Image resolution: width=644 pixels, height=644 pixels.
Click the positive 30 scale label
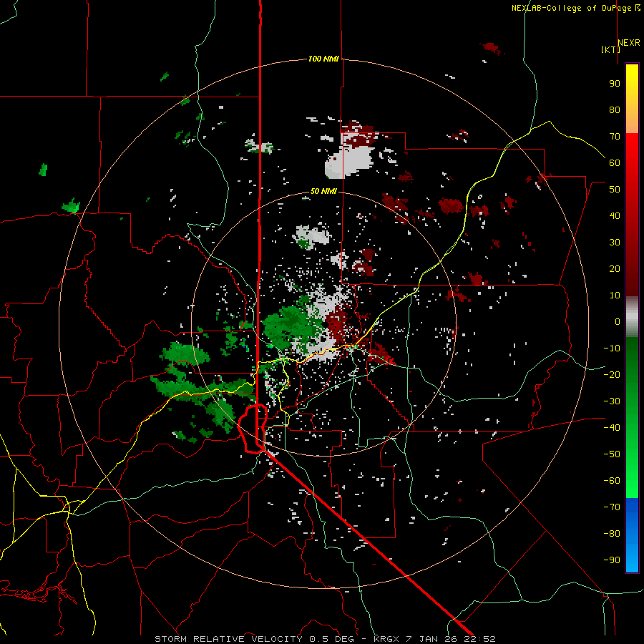click(x=615, y=243)
